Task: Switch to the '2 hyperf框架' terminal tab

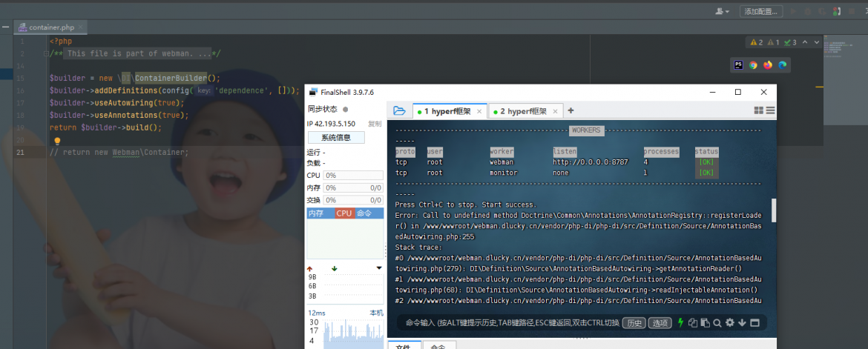Action: pos(525,111)
